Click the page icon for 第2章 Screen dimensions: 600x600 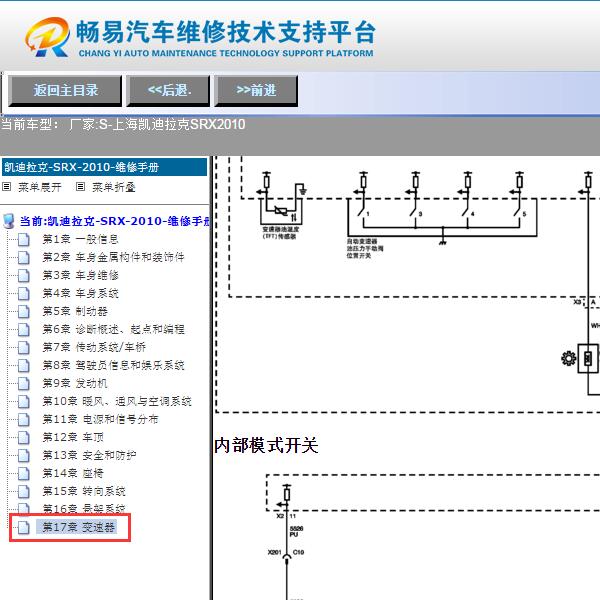[24, 258]
